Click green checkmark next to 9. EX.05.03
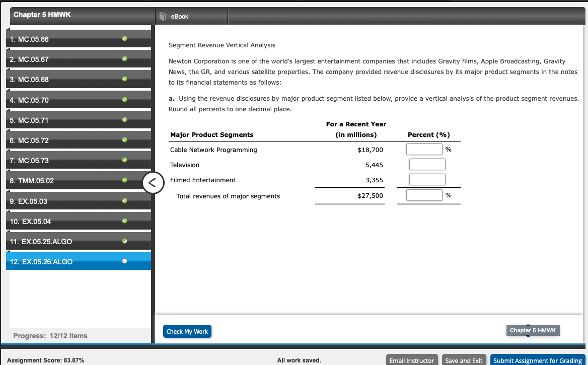Viewport: 588px width, 365px height. pyautogui.click(x=124, y=201)
